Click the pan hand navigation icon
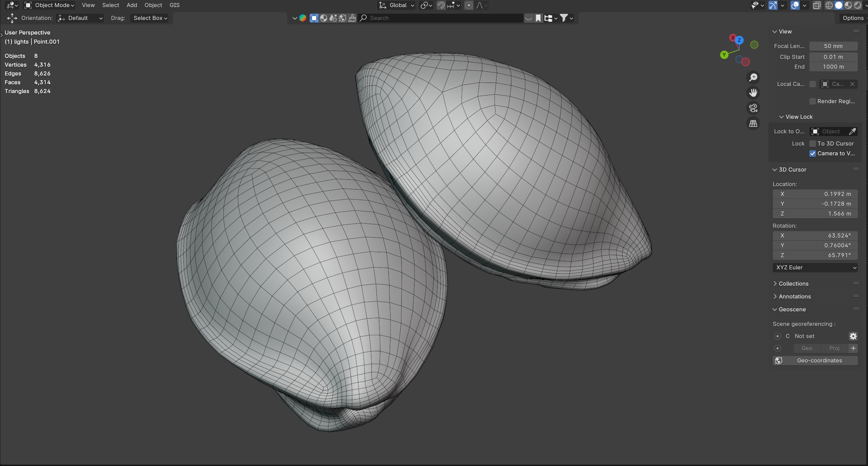 pos(753,93)
